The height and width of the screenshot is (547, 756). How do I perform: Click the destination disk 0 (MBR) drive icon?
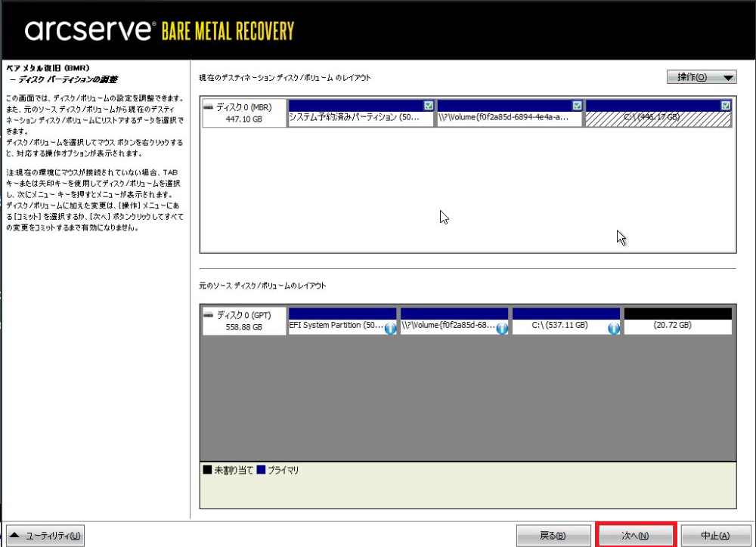pyautogui.click(x=209, y=107)
